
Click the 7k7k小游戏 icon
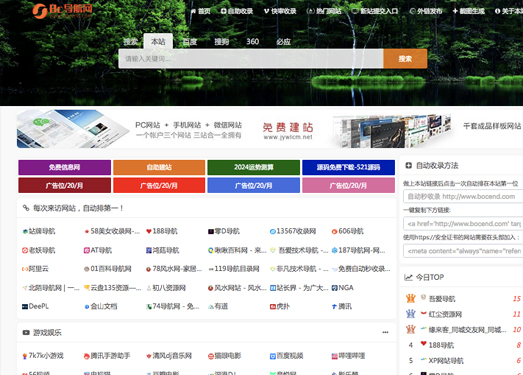[x=25, y=356]
